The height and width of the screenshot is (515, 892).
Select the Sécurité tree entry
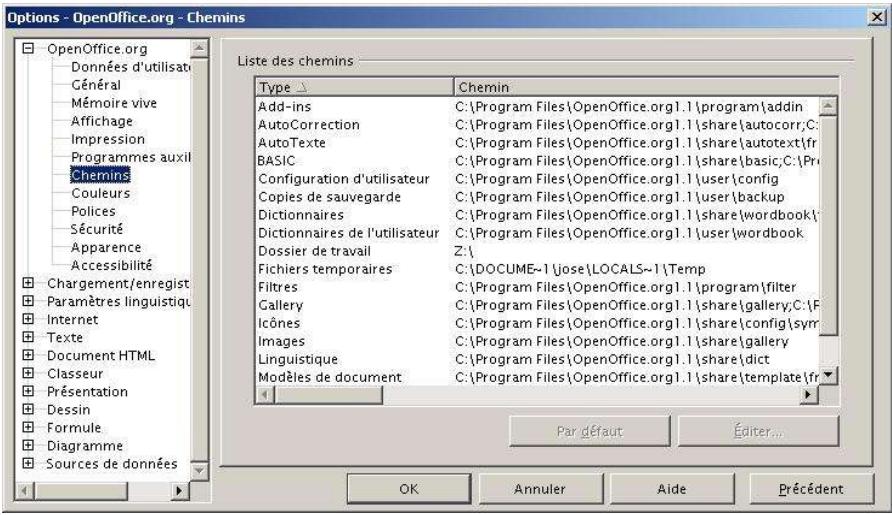tap(96, 229)
